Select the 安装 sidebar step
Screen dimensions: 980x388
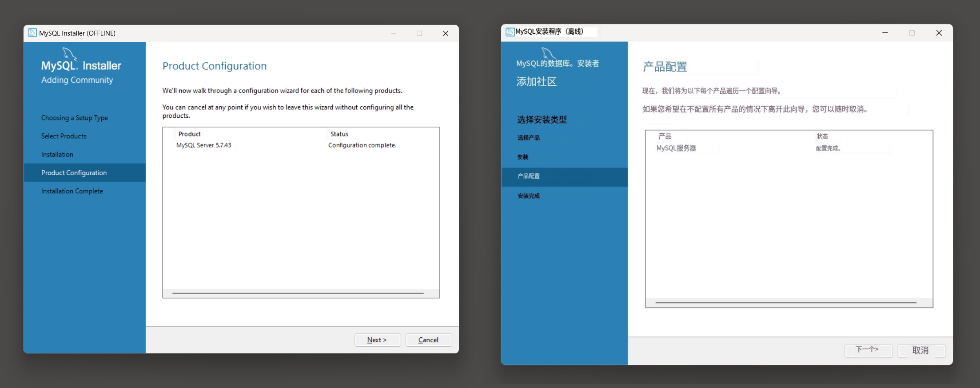[x=523, y=157]
